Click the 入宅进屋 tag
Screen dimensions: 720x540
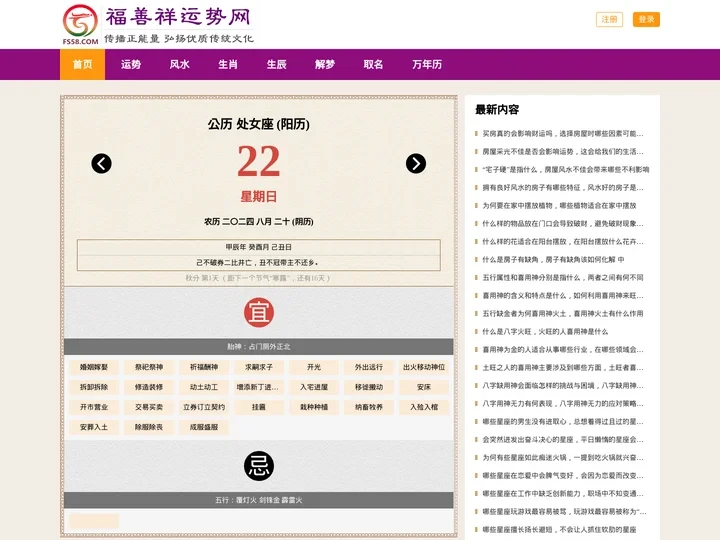coord(314,387)
